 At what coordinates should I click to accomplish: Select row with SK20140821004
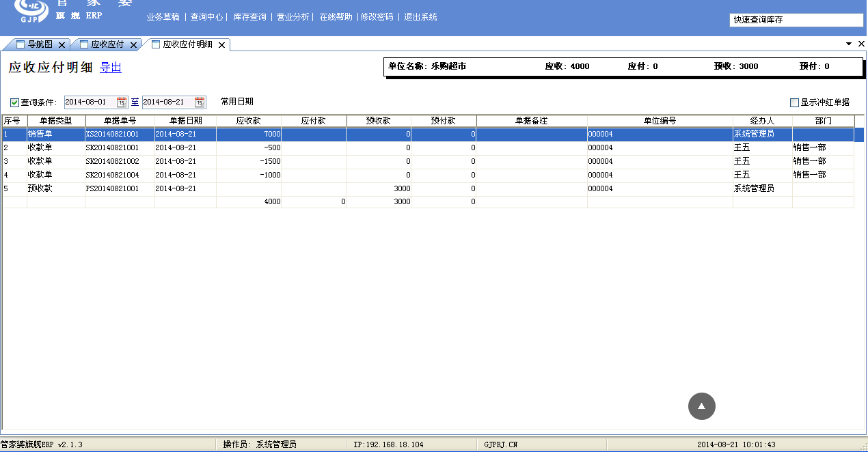click(429, 175)
